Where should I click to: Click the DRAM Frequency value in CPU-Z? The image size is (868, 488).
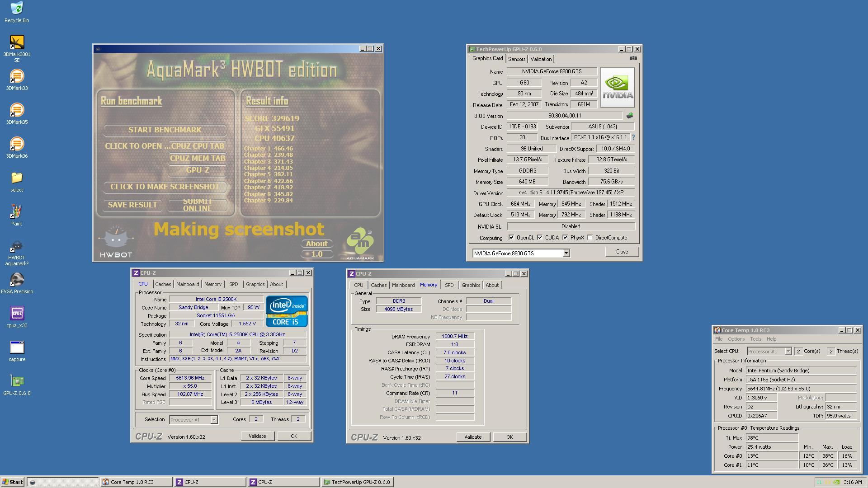pyautogui.click(x=455, y=337)
